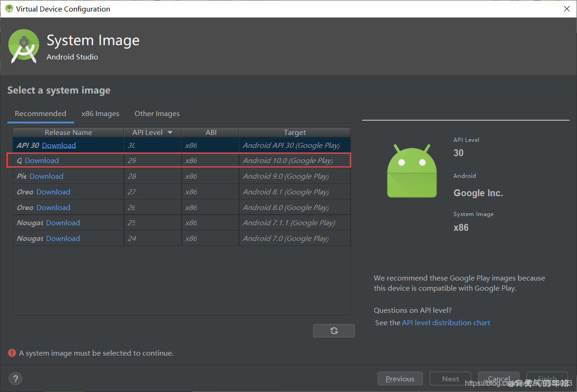Click the Google Inc. vendor label
Viewport: 577px width, 392px height.
click(x=478, y=193)
